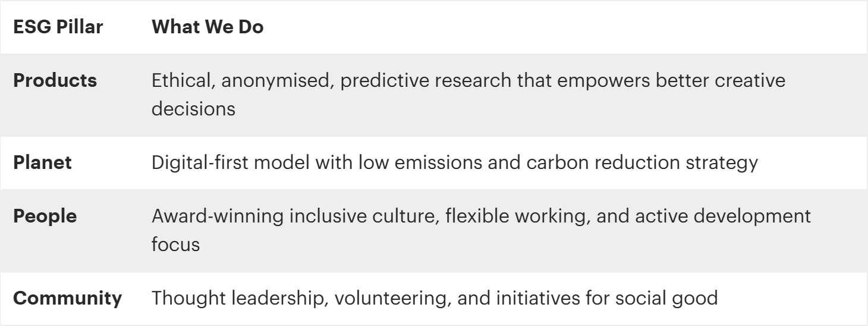The image size is (868, 326).
Task: Select the Planet row label
Action: pyautogui.click(x=43, y=163)
